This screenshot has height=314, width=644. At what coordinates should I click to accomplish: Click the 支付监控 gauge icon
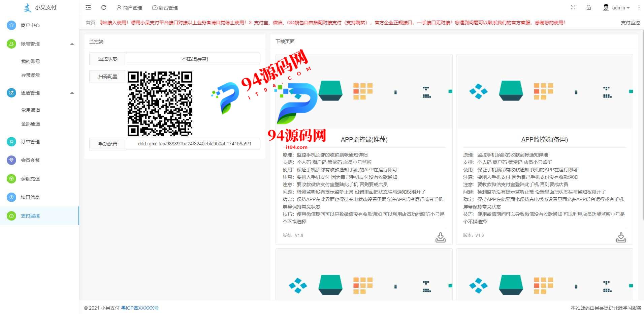11,216
